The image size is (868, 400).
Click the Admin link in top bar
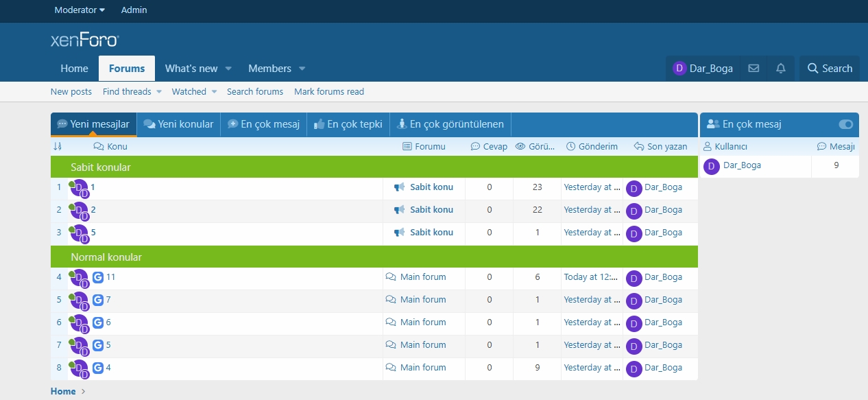click(134, 10)
